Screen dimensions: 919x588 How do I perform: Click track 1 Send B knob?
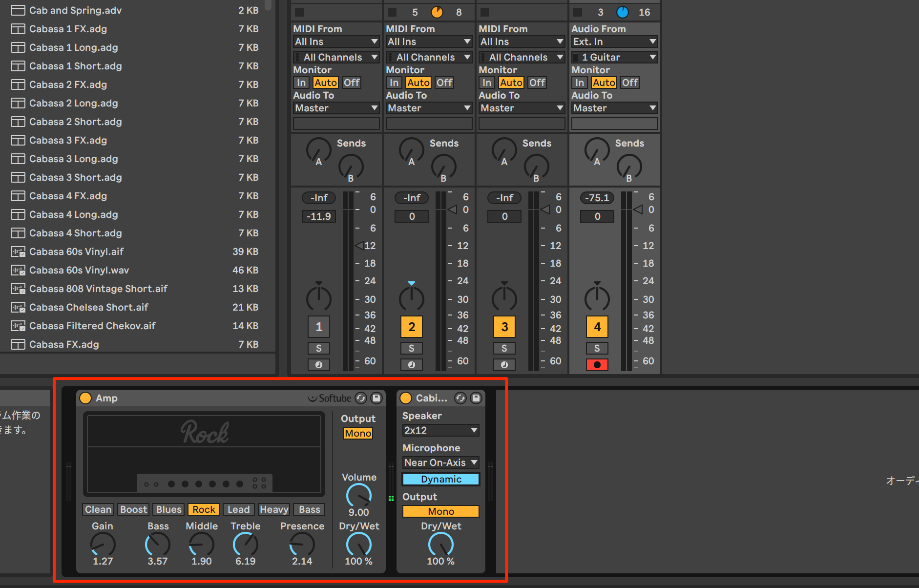[x=351, y=167]
